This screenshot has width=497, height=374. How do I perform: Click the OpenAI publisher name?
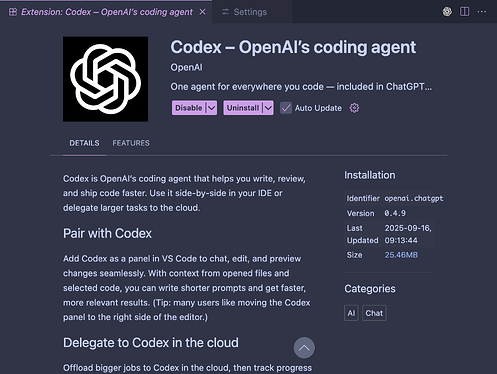click(x=186, y=67)
